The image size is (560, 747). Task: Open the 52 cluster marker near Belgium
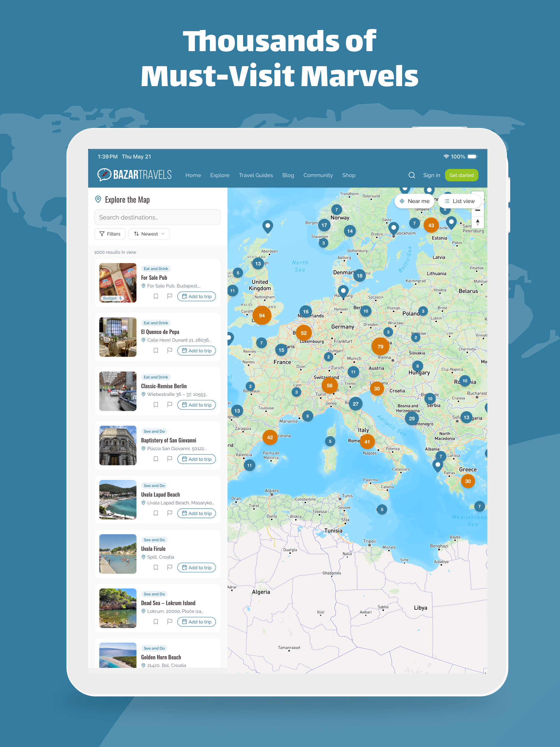[x=304, y=333]
